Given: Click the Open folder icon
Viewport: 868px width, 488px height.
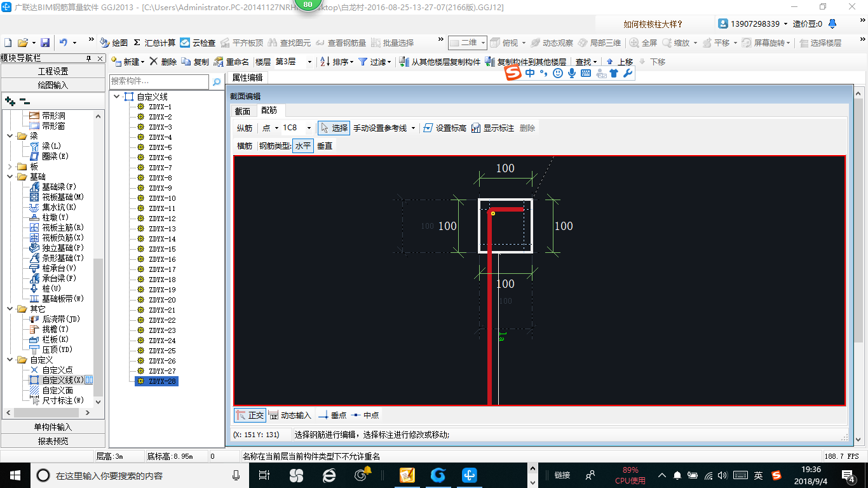Looking at the screenshot, I should [x=23, y=43].
